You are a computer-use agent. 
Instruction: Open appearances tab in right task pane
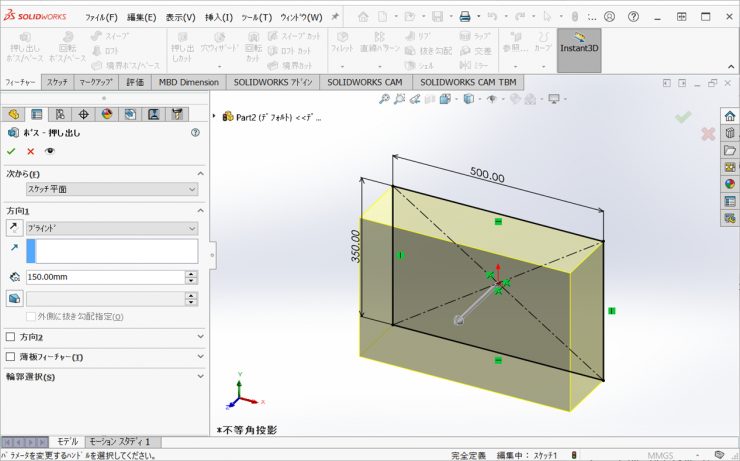[x=730, y=183]
